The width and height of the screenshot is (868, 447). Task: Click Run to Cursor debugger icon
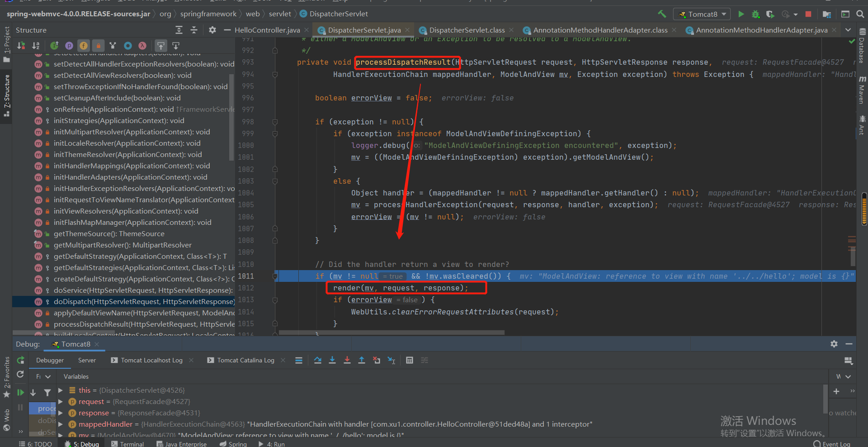392,360
